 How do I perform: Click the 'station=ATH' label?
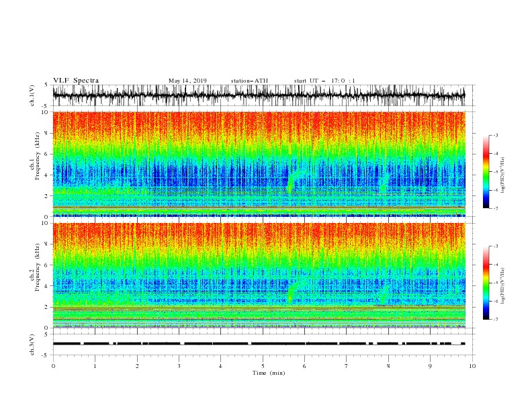point(249,81)
